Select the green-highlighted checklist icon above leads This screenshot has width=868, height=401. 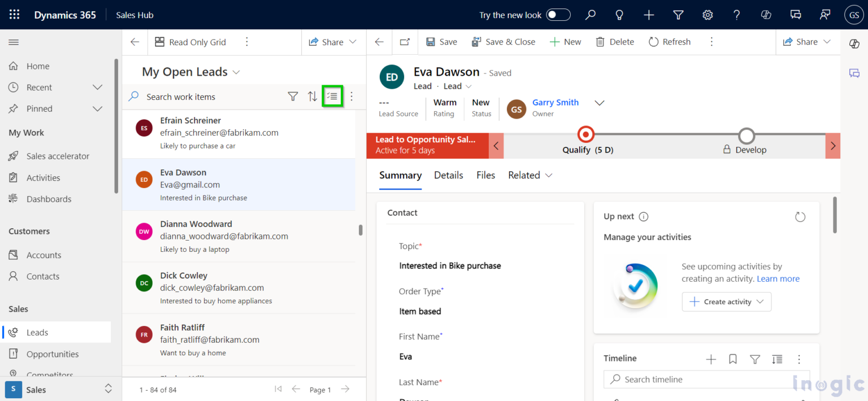tap(332, 96)
